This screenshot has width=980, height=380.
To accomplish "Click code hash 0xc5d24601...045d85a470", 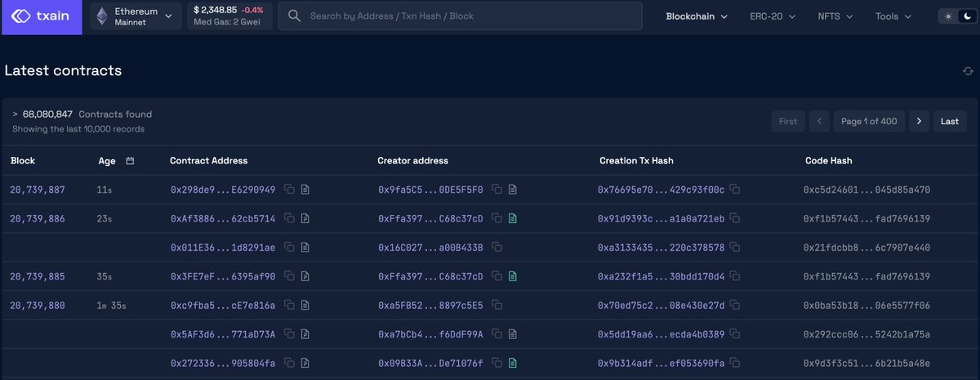I will [x=867, y=190].
